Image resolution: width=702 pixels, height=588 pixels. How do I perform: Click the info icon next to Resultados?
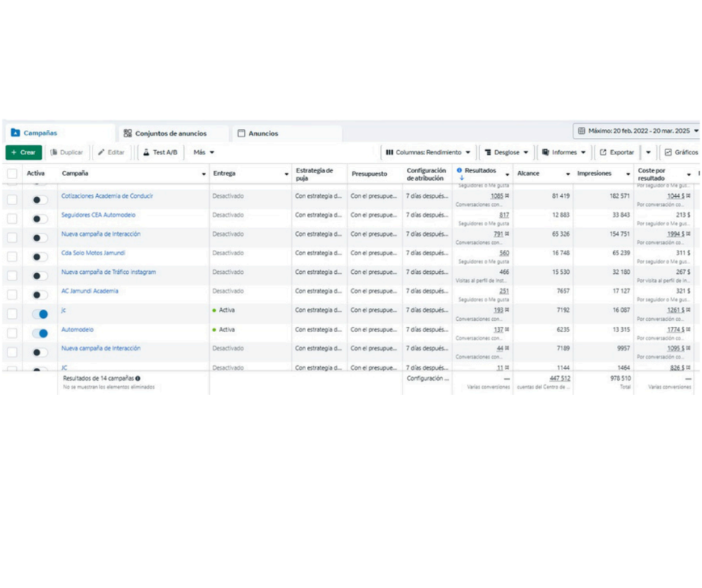click(x=459, y=170)
